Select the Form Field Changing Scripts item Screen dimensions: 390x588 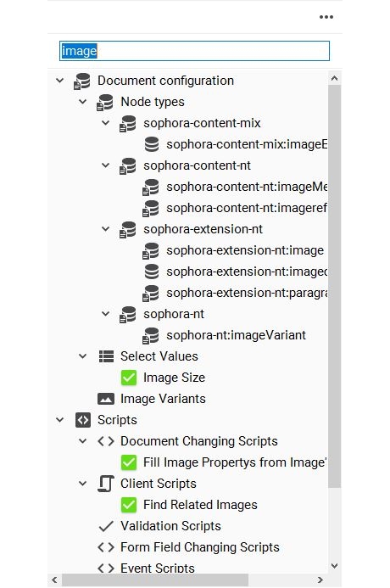[200, 547]
